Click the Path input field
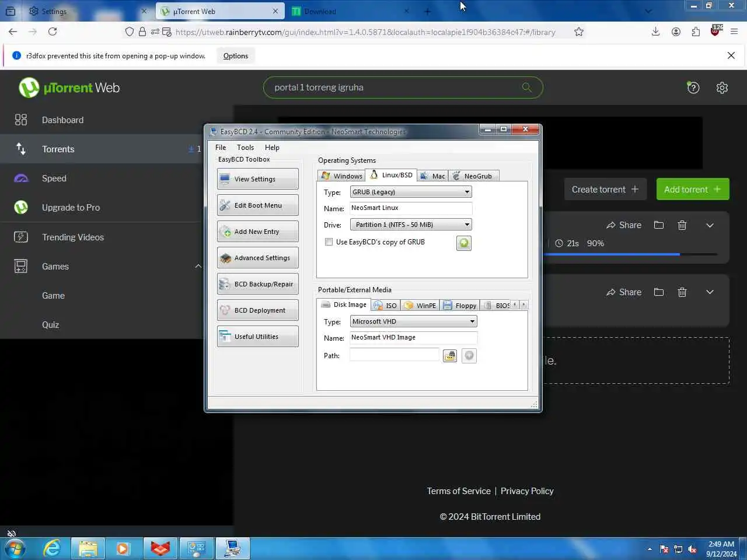 pyautogui.click(x=395, y=355)
